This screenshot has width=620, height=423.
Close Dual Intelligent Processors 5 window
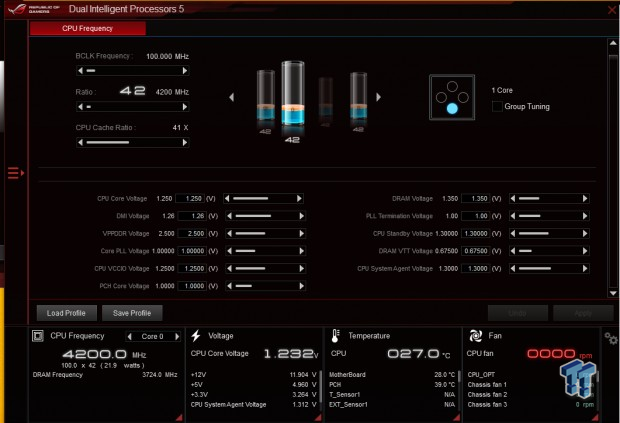coord(612,9)
